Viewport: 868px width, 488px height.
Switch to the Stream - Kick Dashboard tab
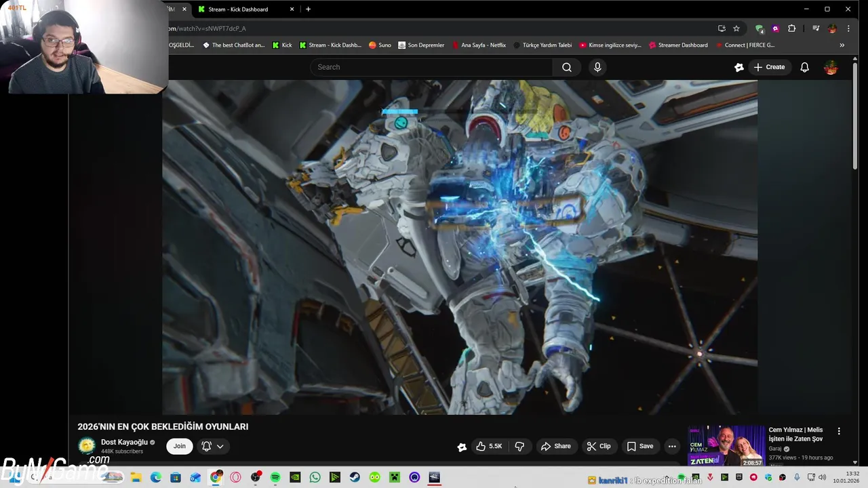(238, 9)
